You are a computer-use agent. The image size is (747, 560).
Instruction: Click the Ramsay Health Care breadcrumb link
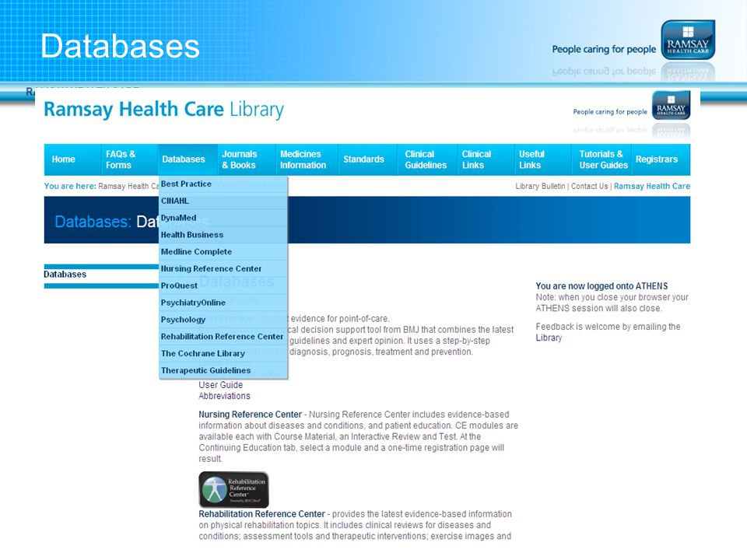pyautogui.click(x=128, y=186)
